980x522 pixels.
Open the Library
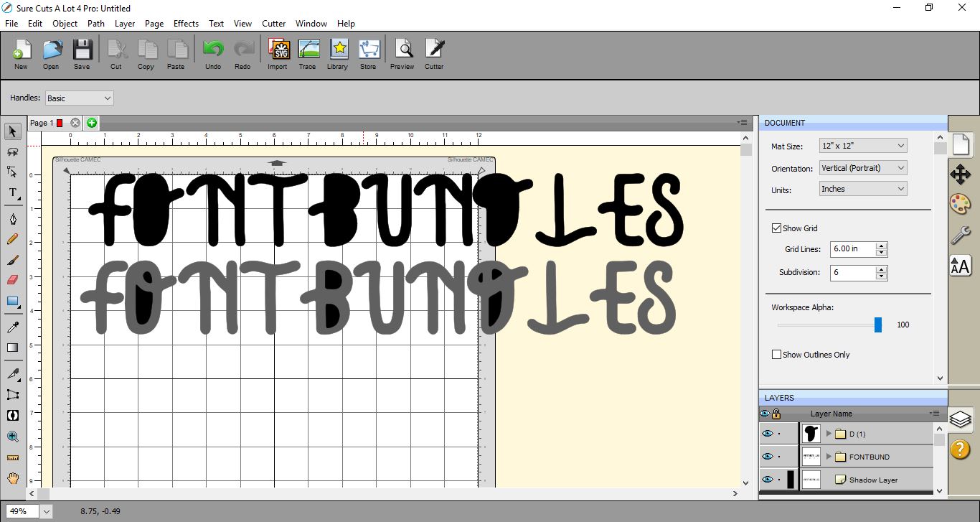[x=337, y=54]
